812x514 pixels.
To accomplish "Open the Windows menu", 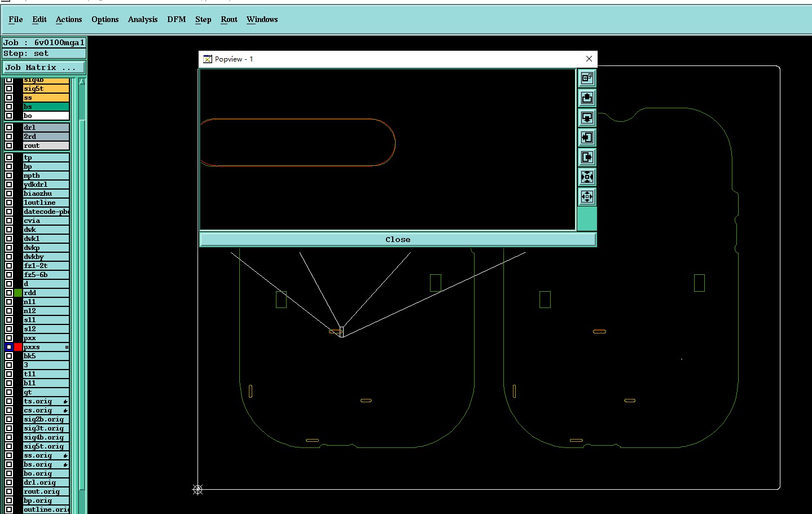I will click(262, 19).
